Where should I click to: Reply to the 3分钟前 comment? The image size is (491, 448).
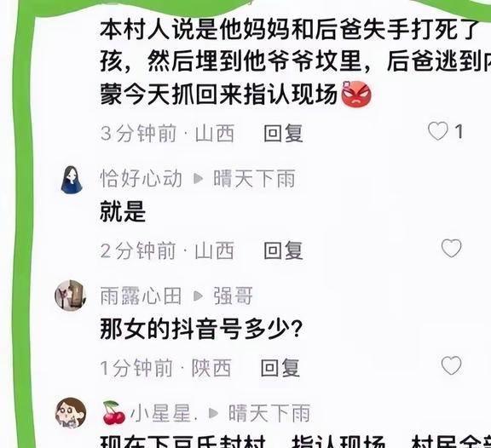[283, 133]
